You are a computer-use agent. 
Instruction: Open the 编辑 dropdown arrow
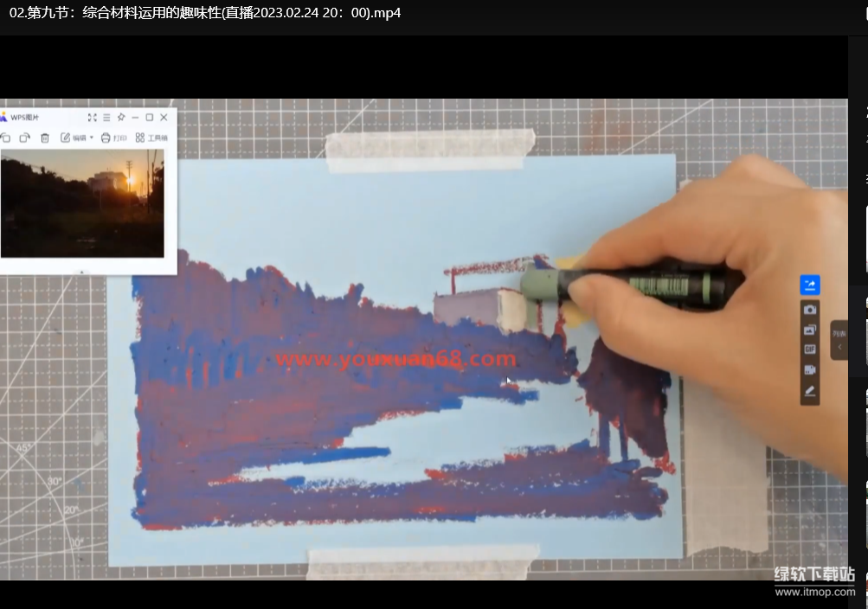(92, 138)
